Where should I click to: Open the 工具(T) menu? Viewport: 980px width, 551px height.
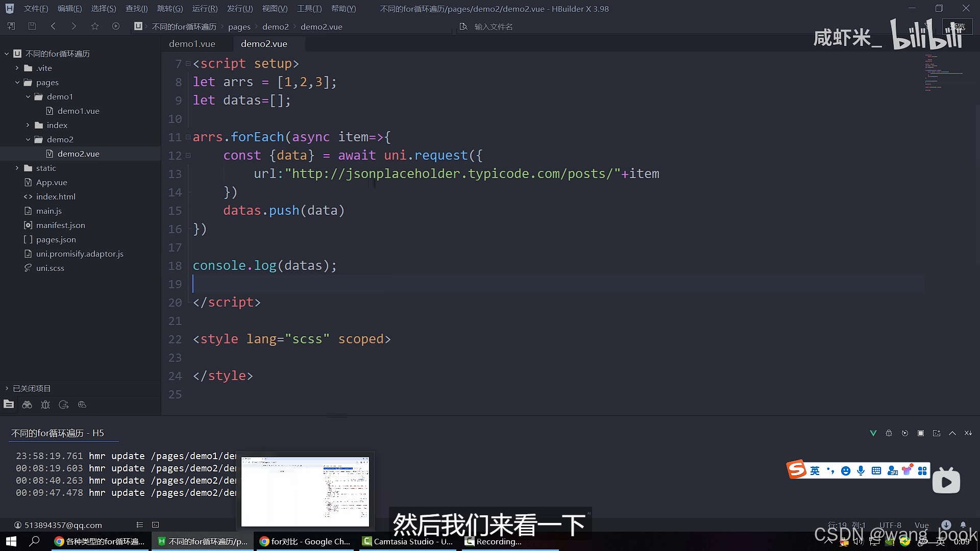click(309, 9)
